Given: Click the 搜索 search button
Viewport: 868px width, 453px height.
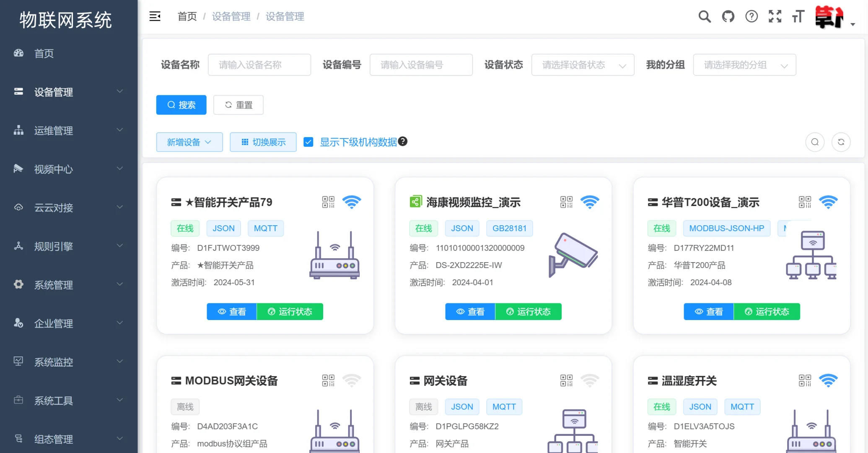Looking at the screenshot, I should 181,105.
